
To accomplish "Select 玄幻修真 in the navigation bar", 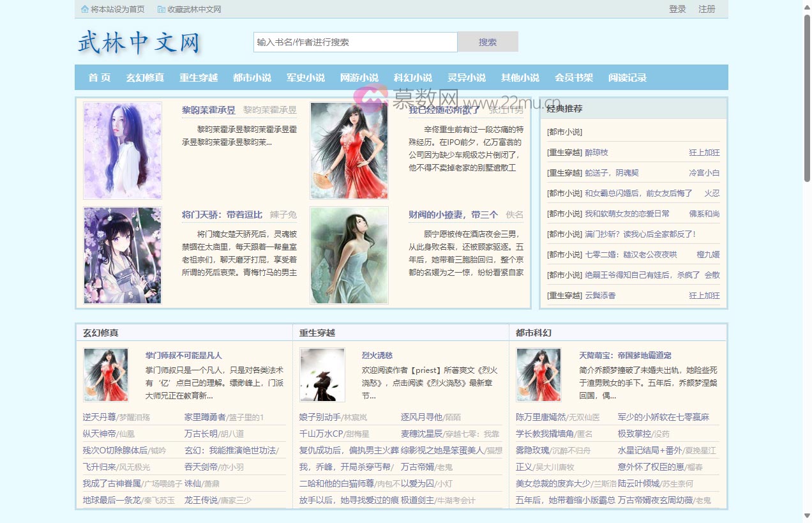I will tap(145, 77).
